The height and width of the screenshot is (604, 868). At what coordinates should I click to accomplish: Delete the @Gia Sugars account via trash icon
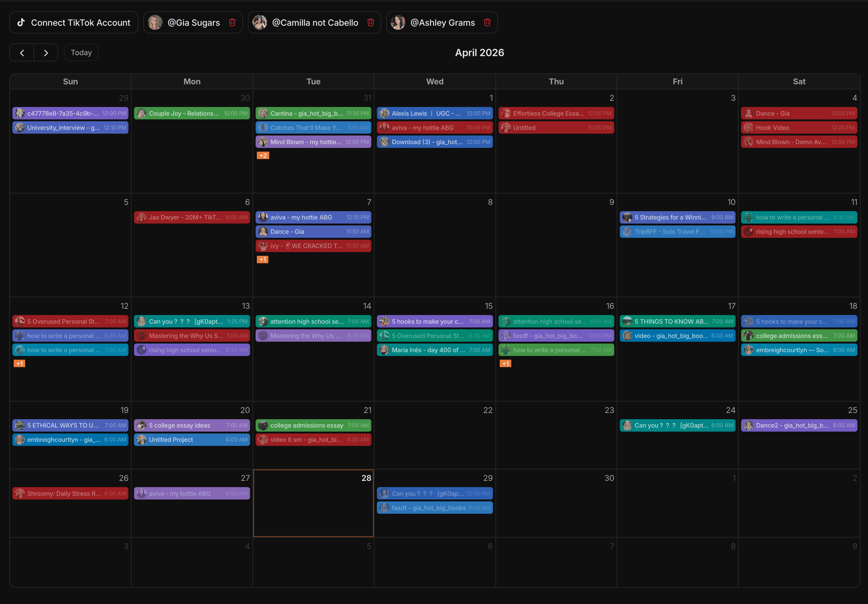tap(232, 22)
